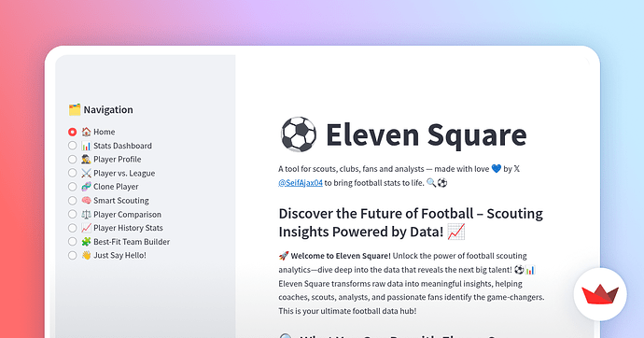644x338 pixels.
Task: Select the Stats Dashboard radio option
Action: (72, 146)
